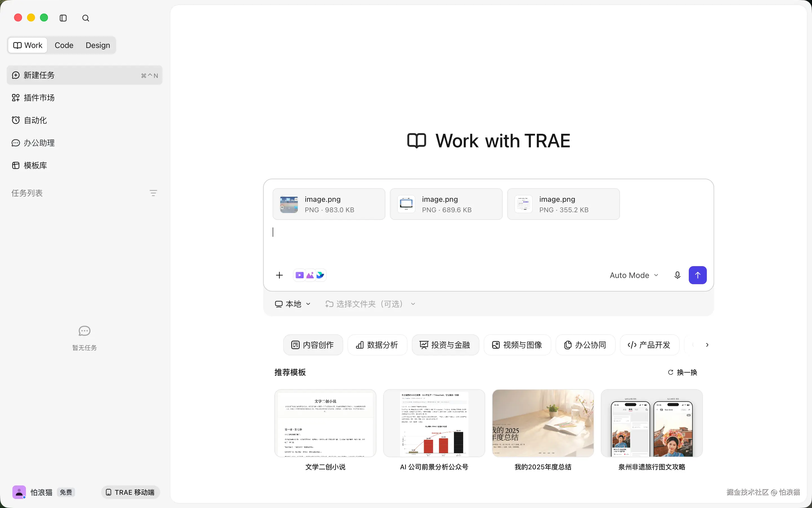This screenshot has width=812, height=508.
Task: Show more categories with right chevron
Action: tap(707, 345)
